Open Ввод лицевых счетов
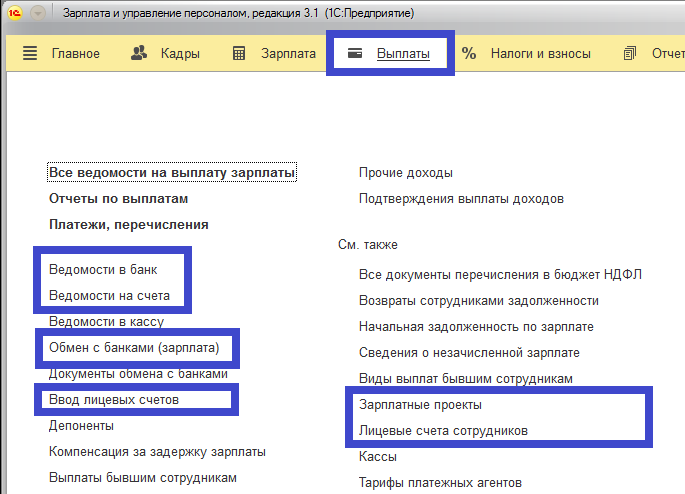The width and height of the screenshot is (685, 494). tap(114, 400)
